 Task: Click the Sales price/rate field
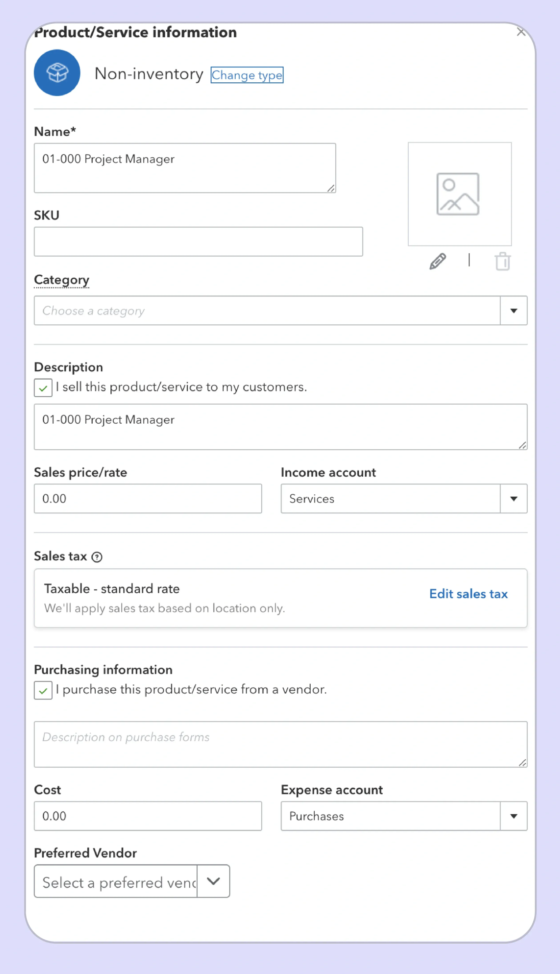(x=148, y=499)
